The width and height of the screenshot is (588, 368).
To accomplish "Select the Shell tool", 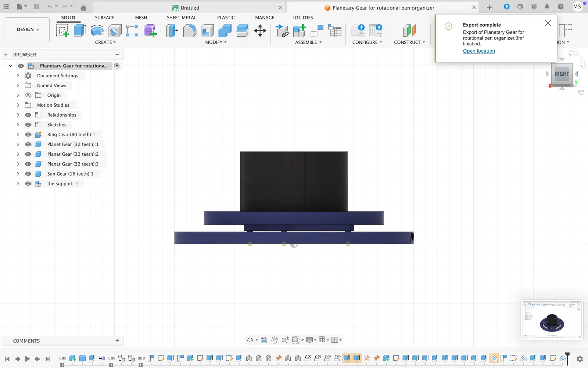I will tap(207, 31).
